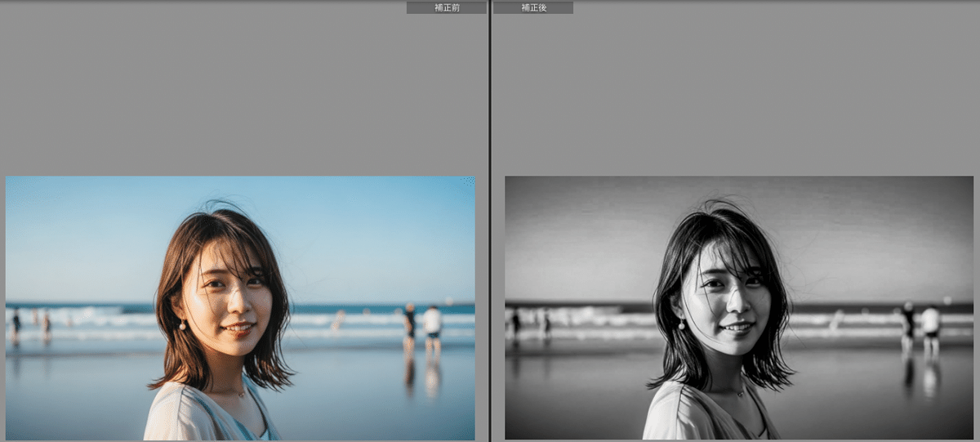Select the color before photo
The width and height of the screenshot is (980, 442).
click(x=240, y=308)
